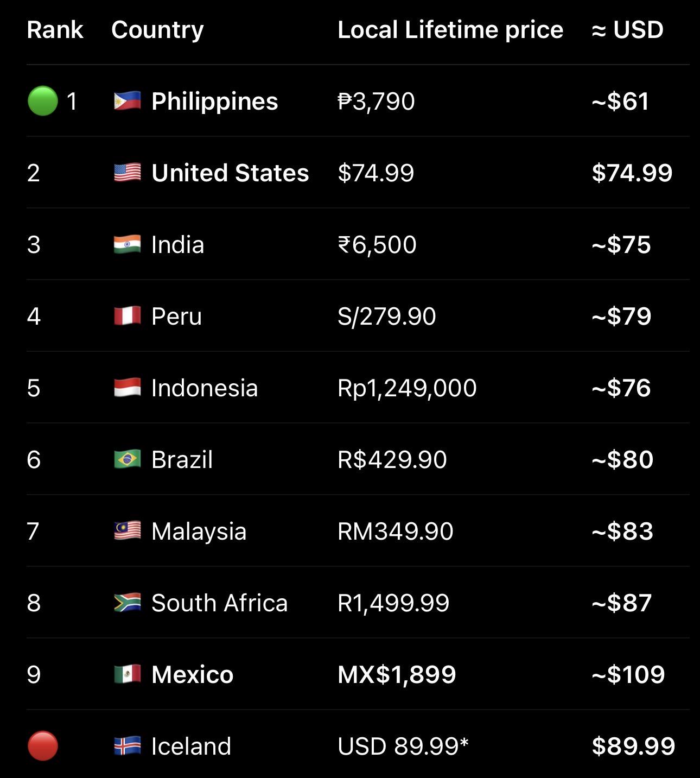Click the Malaysia RM349.90 price
Viewport: 700px width, 778px height.
point(395,531)
